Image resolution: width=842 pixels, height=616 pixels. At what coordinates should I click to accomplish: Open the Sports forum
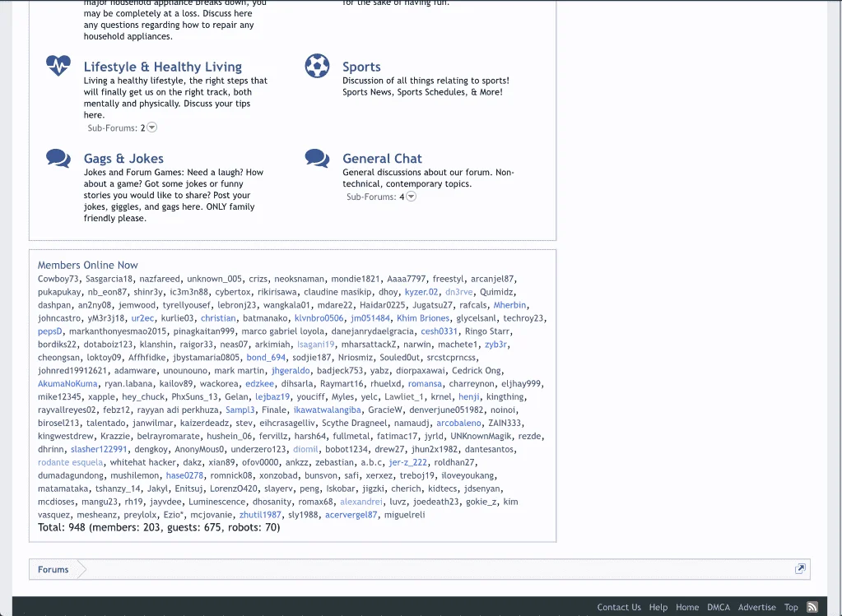361,67
